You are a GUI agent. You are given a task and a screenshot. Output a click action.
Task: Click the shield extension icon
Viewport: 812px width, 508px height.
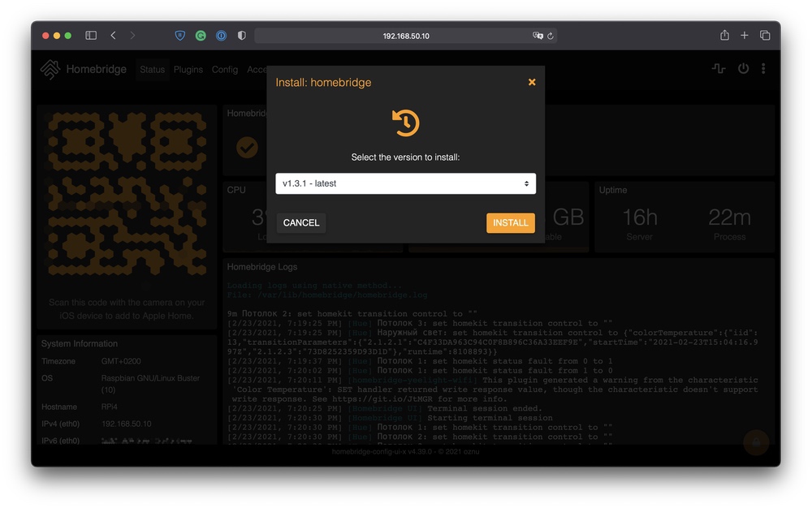point(179,35)
